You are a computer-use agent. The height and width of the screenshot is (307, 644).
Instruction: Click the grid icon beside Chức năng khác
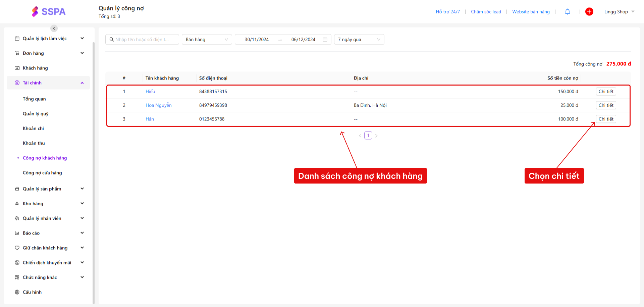[17, 277]
